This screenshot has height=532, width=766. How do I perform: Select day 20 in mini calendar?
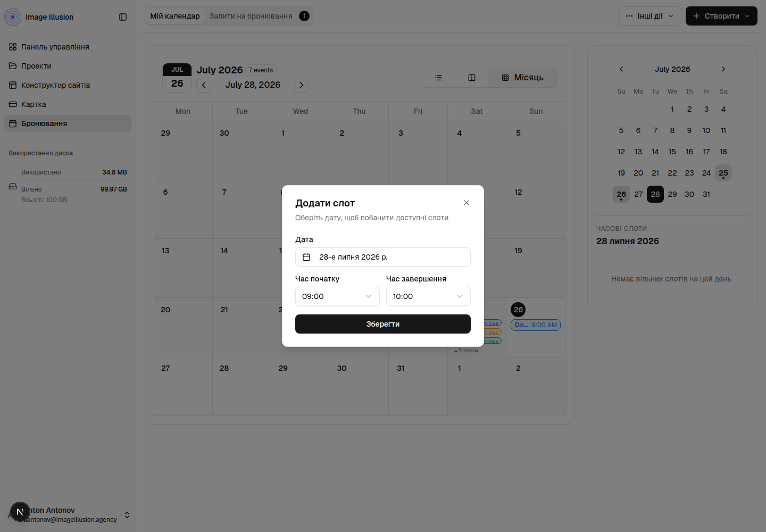(x=638, y=173)
